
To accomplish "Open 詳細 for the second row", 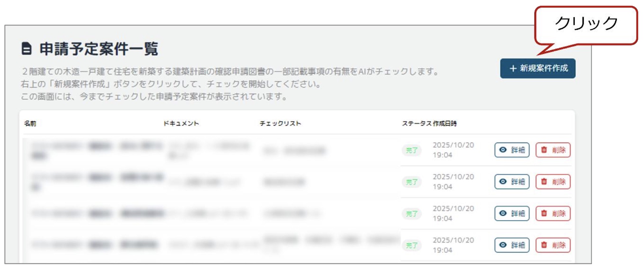I will [x=512, y=182].
